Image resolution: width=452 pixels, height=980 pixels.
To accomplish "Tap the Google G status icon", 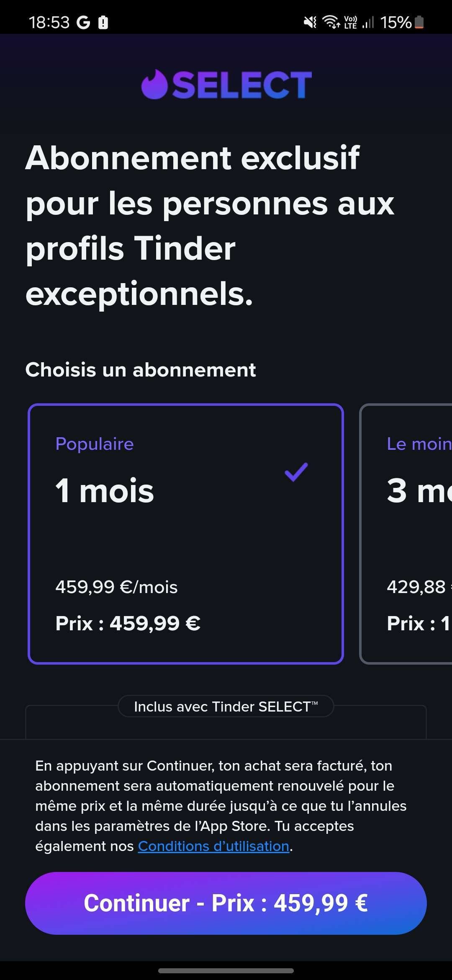I will [x=83, y=22].
